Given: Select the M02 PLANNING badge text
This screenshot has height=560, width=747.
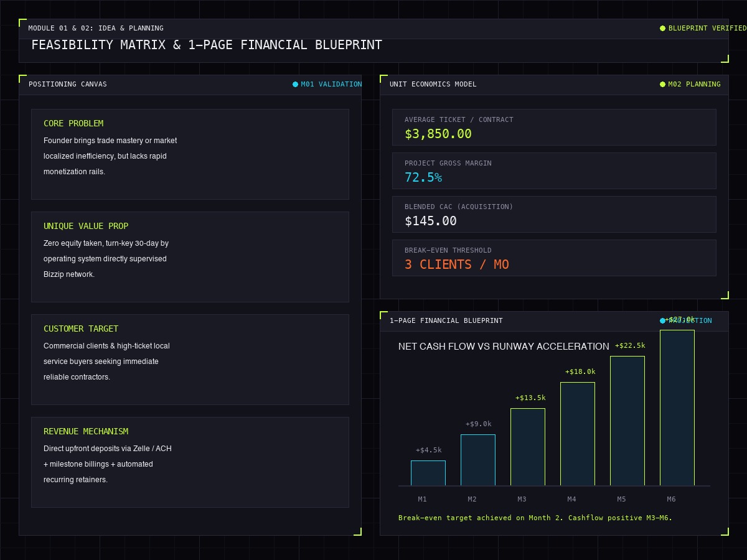Looking at the screenshot, I should click(x=694, y=84).
